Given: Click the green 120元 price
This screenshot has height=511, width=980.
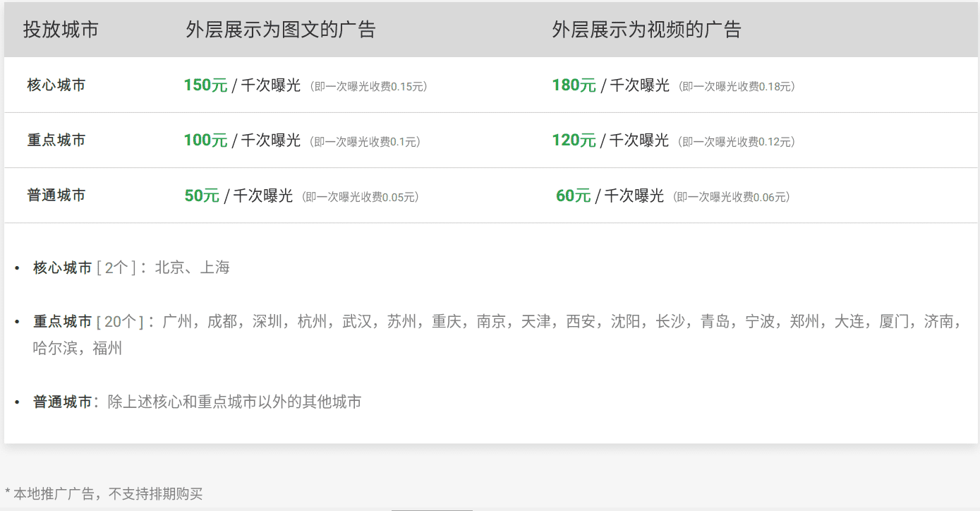Looking at the screenshot, I should [x=574, y=140].
